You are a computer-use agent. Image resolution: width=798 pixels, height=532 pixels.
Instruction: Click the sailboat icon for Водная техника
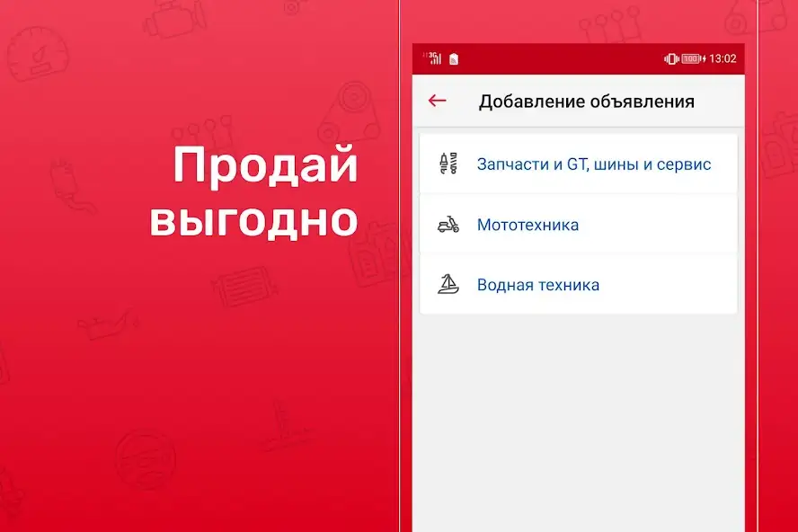tap(448, 285)
